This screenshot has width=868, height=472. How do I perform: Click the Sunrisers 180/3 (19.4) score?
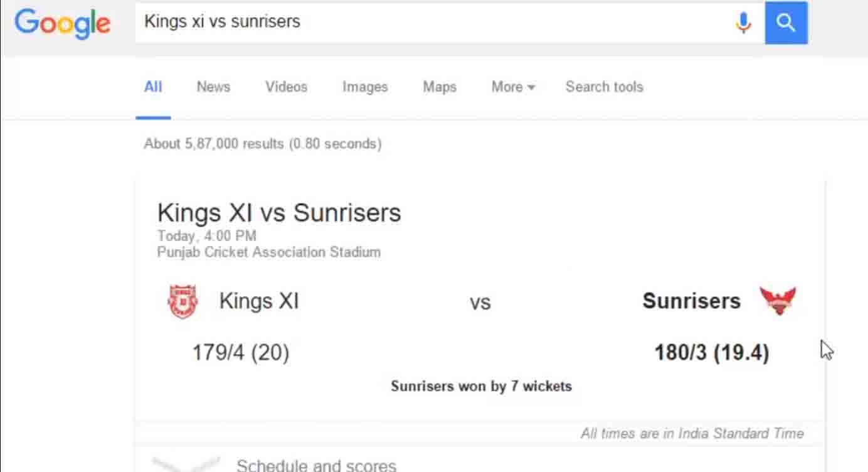(x=711, y=353)
